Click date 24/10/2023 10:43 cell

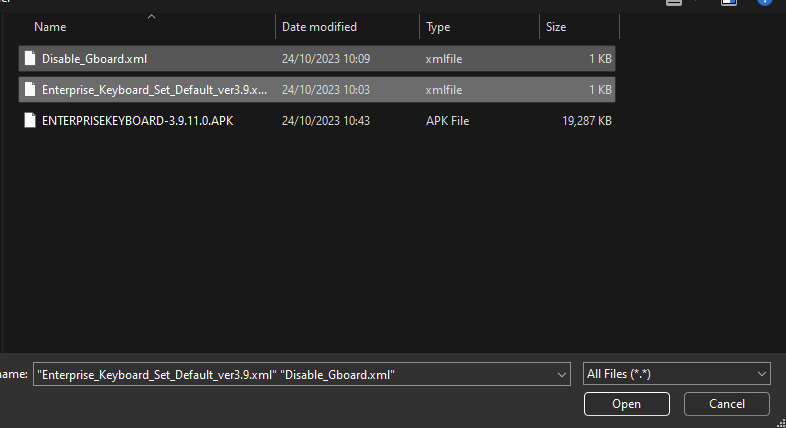[x=326, y=121]
